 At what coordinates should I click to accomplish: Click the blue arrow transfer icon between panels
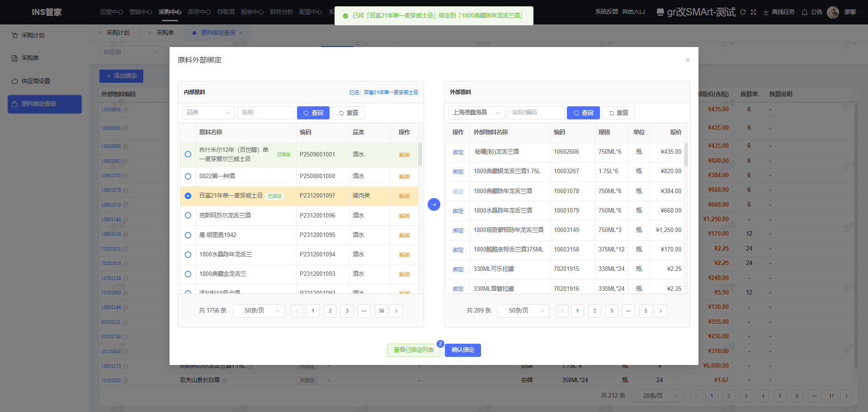click(434, 204)
